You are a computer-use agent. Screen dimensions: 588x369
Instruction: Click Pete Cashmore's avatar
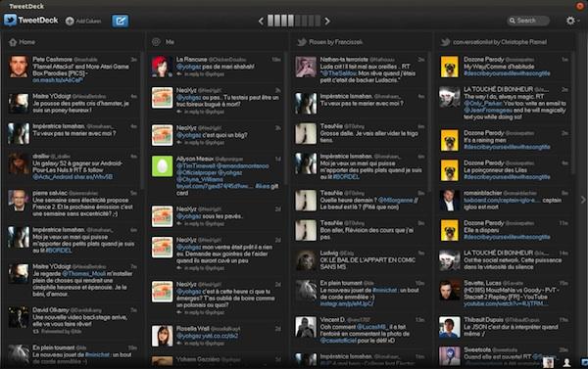click(19, 67)
